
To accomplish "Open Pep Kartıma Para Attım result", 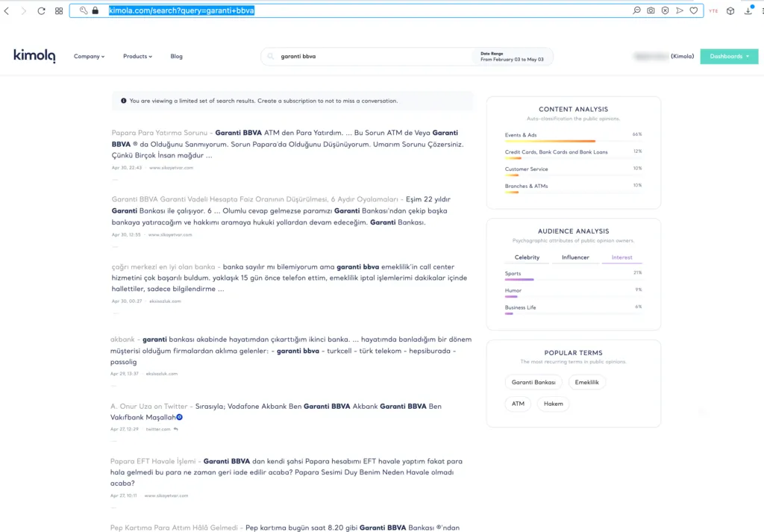I will [x=174, y=528].
